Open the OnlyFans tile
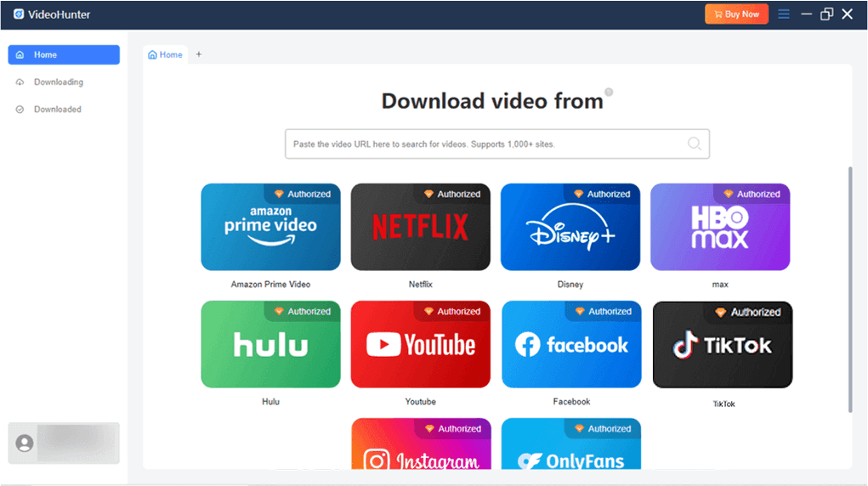This screenshot has width=868, height=486. [570, 444]
